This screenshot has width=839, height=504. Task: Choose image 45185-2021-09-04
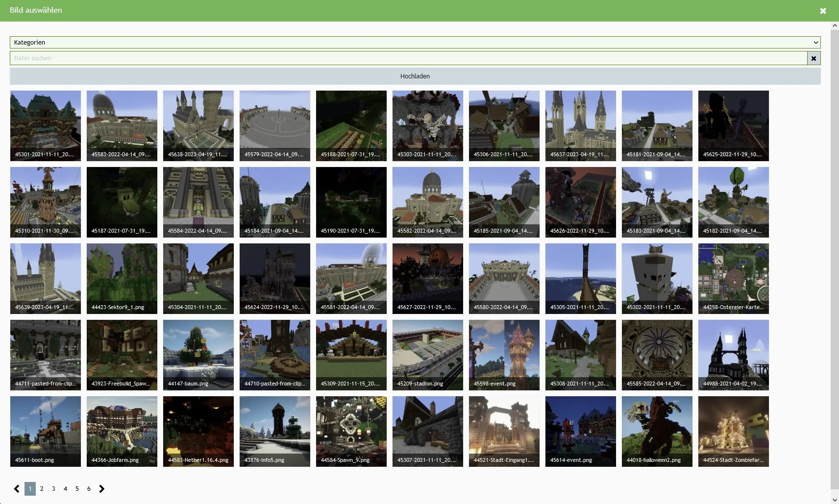pos(504,202)
